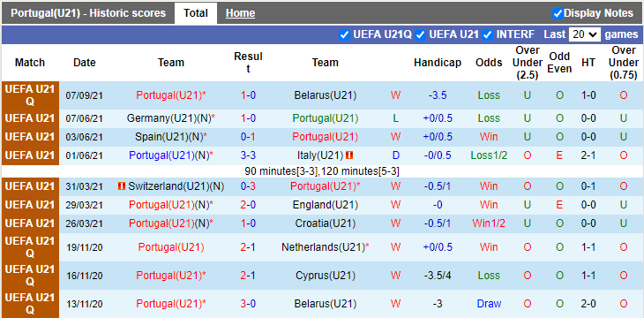This screenshot has height=318, width=644.
Task: Click the red card icon next to Italy(U21)
Action: [x=349, y=155]
